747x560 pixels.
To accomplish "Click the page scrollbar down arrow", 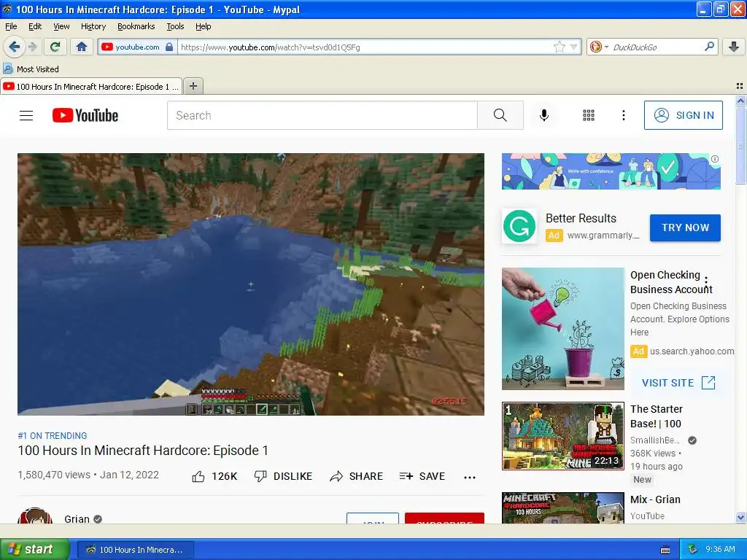I will [740, 517].
